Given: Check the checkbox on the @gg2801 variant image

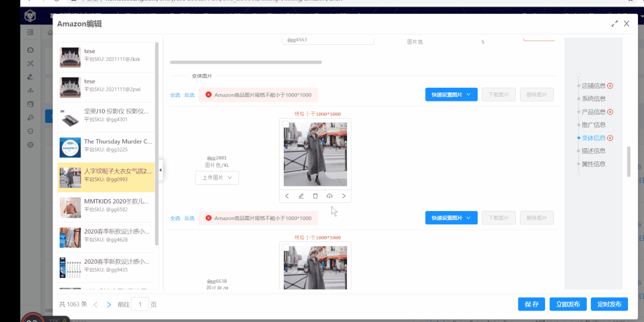Looking at the screenshot, I should (x=286, y=125).
